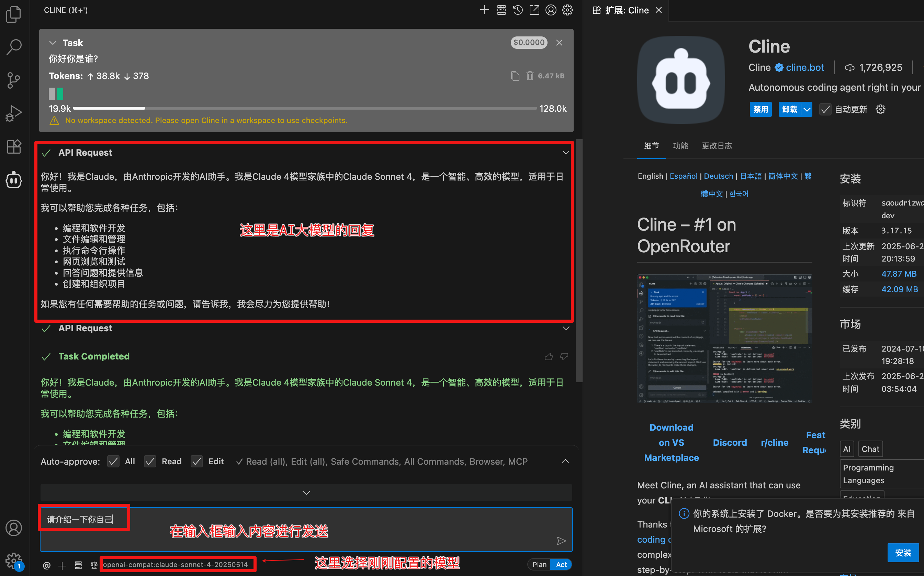The height and width of the screenshot is (576, 924).
Task: Delete the task using the trash icon
Action: tap(530, 76)
